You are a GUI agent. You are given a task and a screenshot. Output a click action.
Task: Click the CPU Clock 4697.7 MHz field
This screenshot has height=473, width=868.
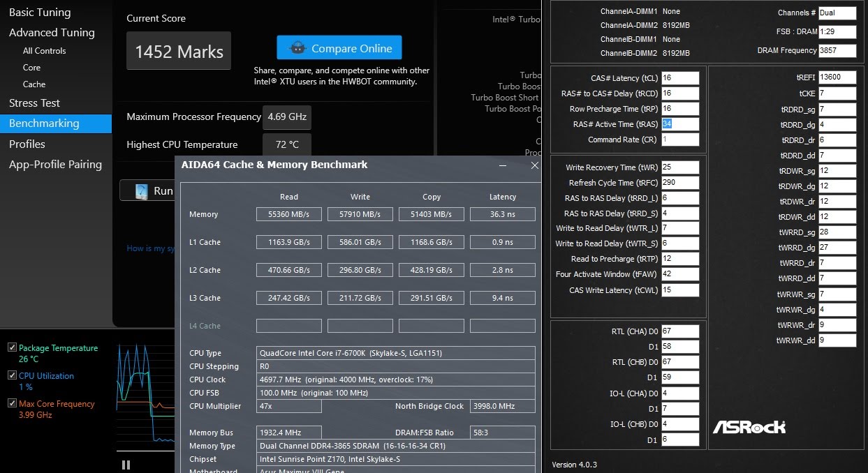point(396,380)
